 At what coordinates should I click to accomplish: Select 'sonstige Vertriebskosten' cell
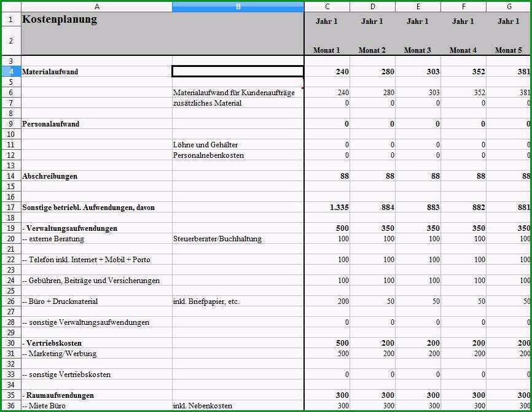96,375
